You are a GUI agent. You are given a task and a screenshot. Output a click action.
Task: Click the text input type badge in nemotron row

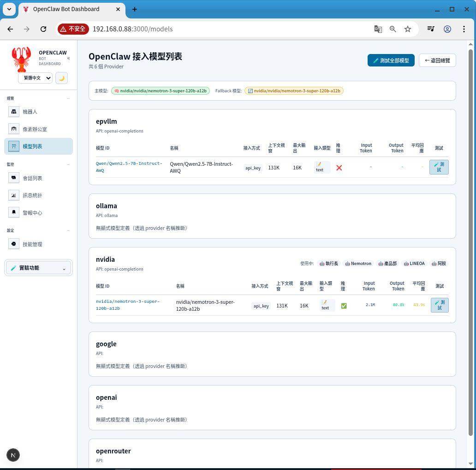pos(327,305)
